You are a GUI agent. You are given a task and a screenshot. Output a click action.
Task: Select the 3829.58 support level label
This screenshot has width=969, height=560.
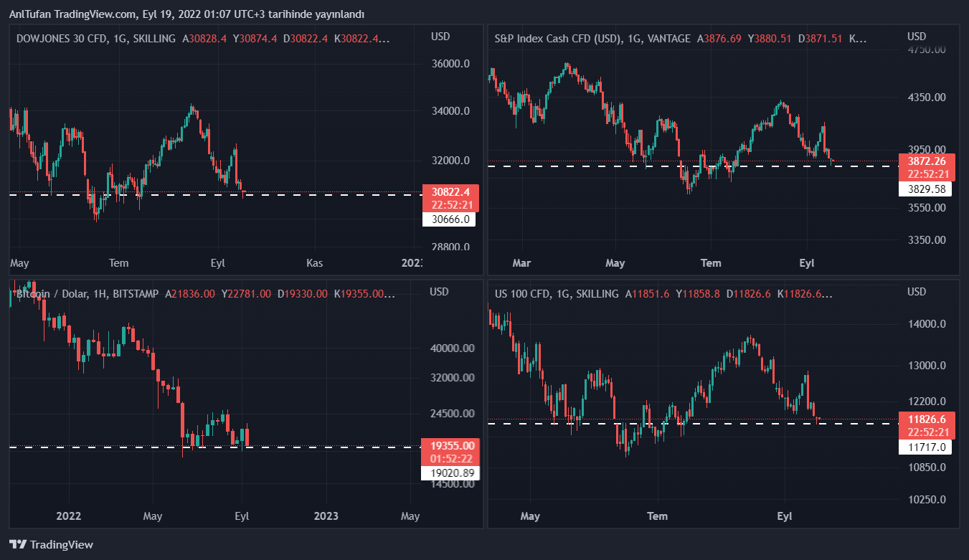tap(928, 189)
